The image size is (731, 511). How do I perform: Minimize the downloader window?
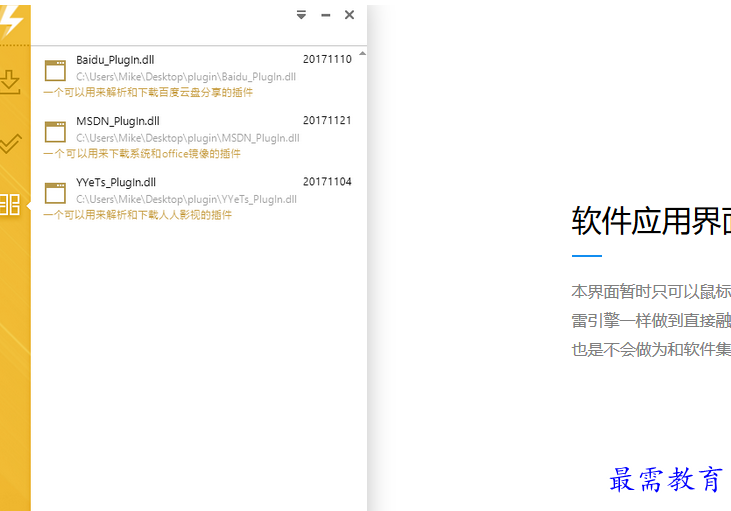tap(325, 15)
